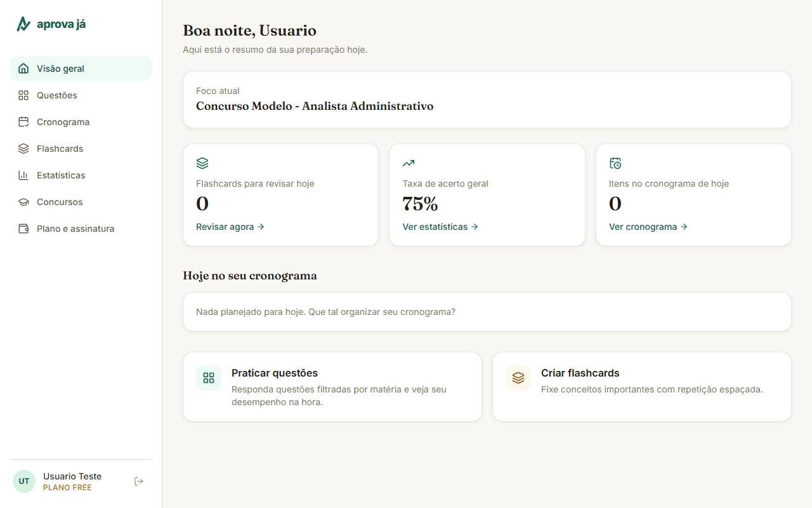This screenshot has height=508, width=812.
Task: Click the layers icon in the flashcards review card
Action: pos(202,163)
